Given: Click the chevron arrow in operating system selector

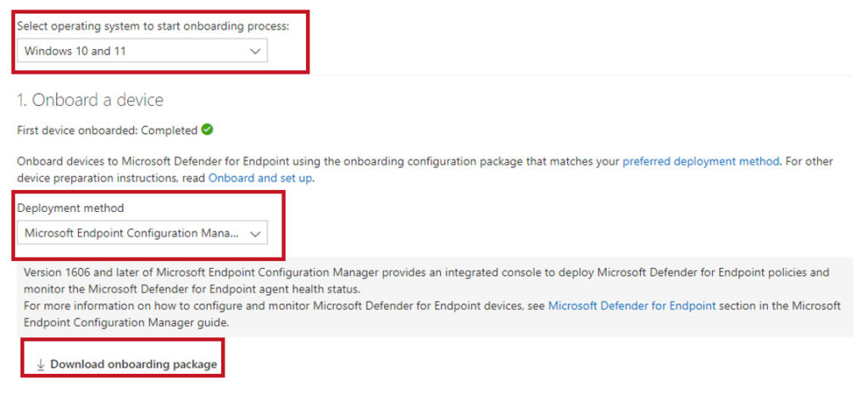Looking at the screenshot, I should click(x=254, y=52).
